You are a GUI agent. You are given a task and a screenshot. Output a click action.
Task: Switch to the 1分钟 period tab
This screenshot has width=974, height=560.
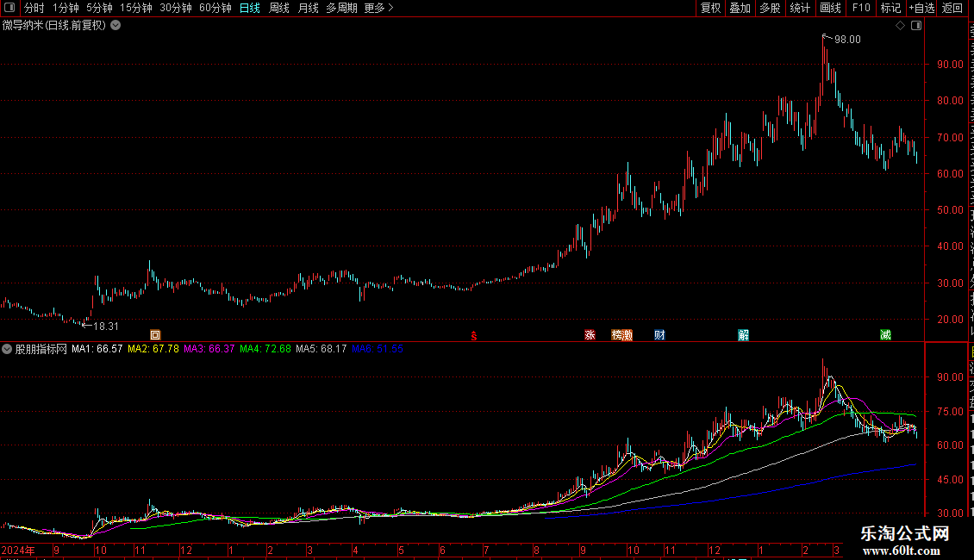pyautogui.click(x=66, y=8)
